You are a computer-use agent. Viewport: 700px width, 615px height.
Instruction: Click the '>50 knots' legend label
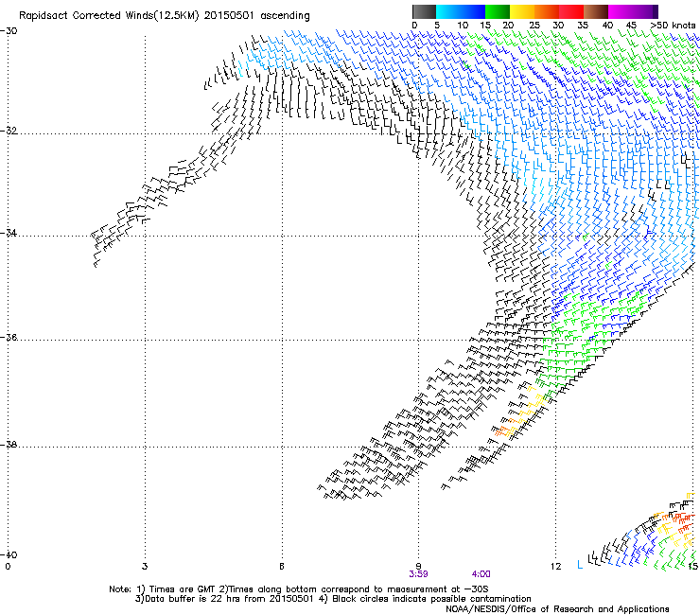click(x=673, y=26)
